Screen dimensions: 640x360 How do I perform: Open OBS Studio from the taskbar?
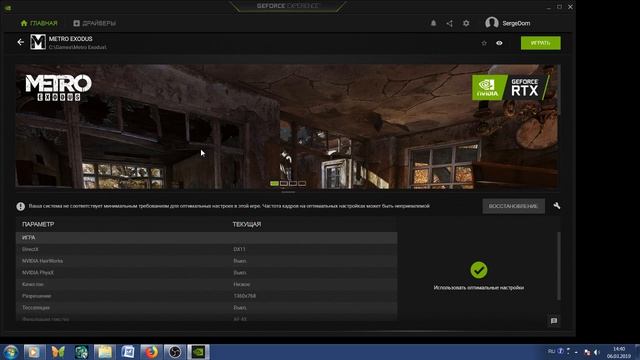click(175, 352)
